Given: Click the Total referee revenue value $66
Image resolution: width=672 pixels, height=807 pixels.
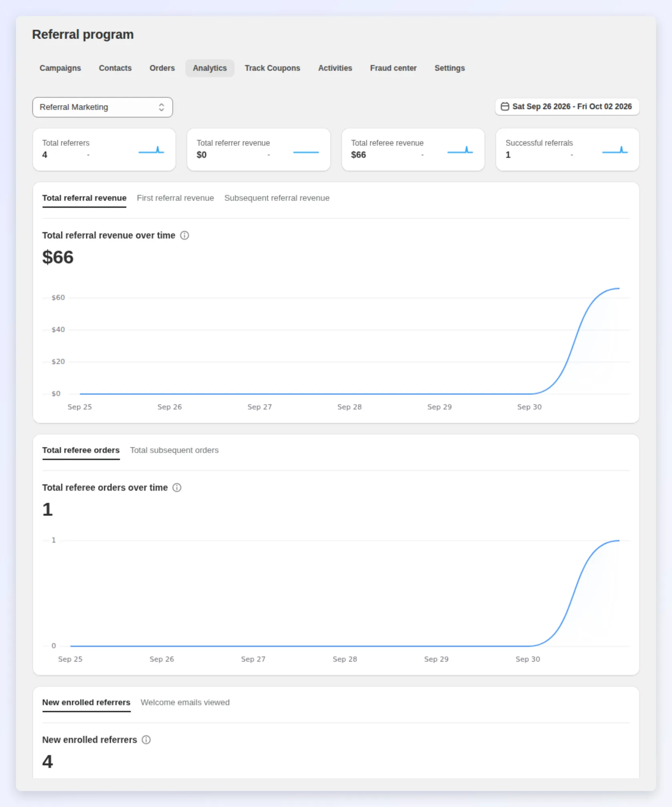Looking at the screenshot, I should [358, 155].
